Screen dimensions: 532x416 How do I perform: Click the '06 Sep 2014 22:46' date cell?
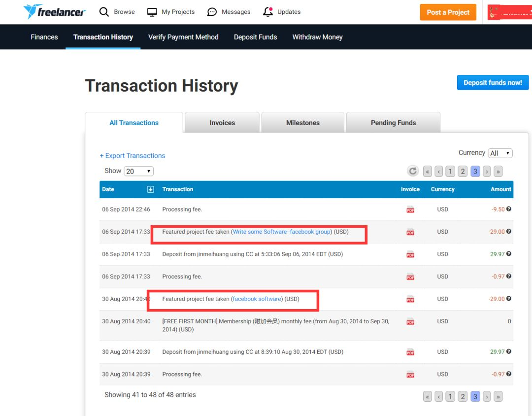point(126,209)
